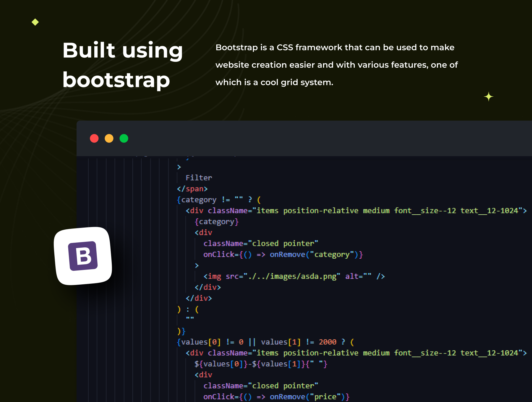Viewport: 532px width, 402px height.
Task: Click the onRemove("price") onClick handler line
Action: 276,397
